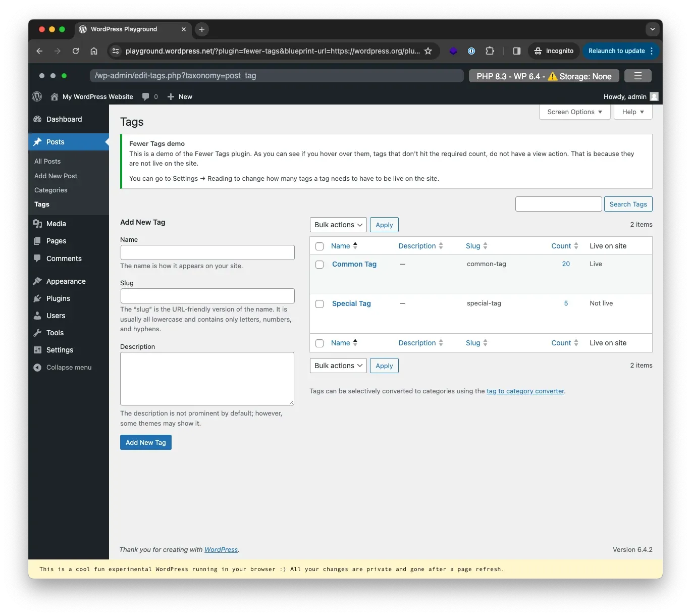Open the Playground hamburger menu
Image resolution: width=691 pixels, height=616 pixels.
637,75
